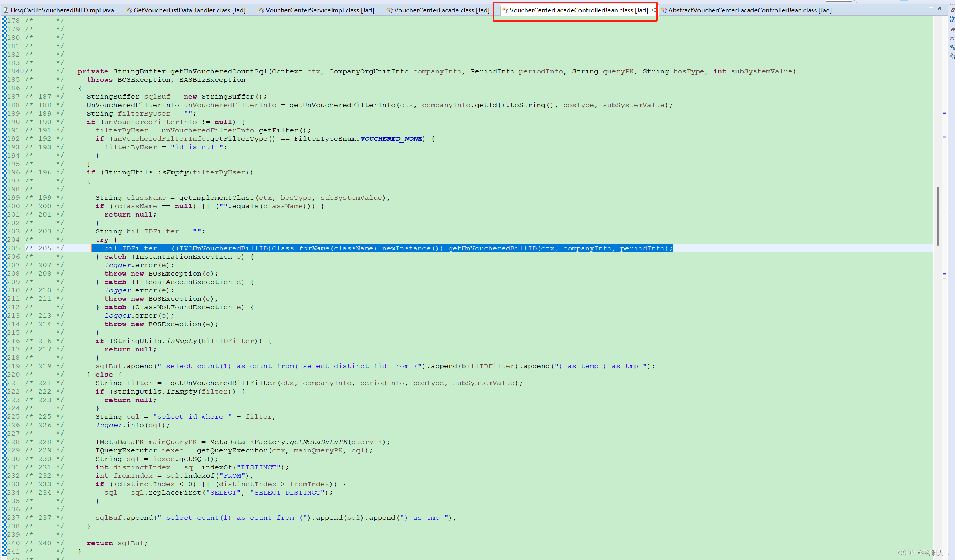Click the "select id where " string literal
Viewport: 955px width, 560px height.
193,417
